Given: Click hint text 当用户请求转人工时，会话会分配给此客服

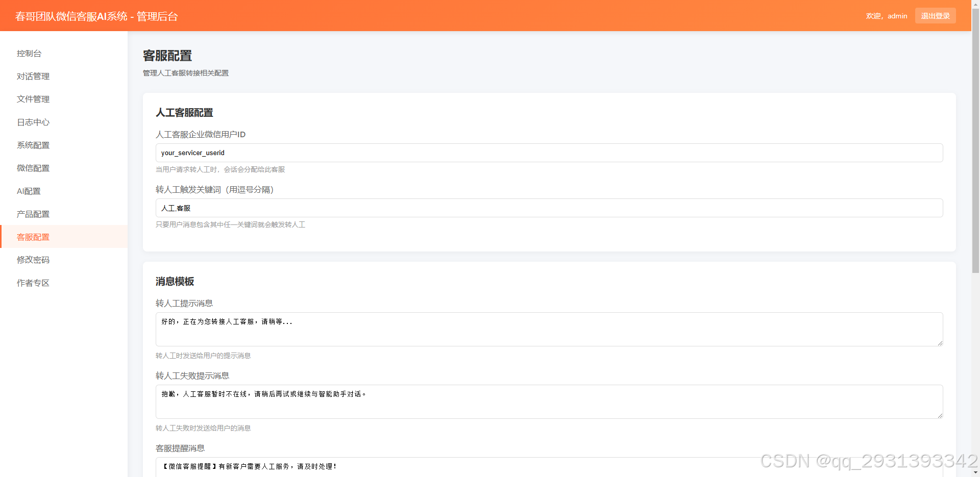Looking at the screenshot, I should [x=220, y=169].
